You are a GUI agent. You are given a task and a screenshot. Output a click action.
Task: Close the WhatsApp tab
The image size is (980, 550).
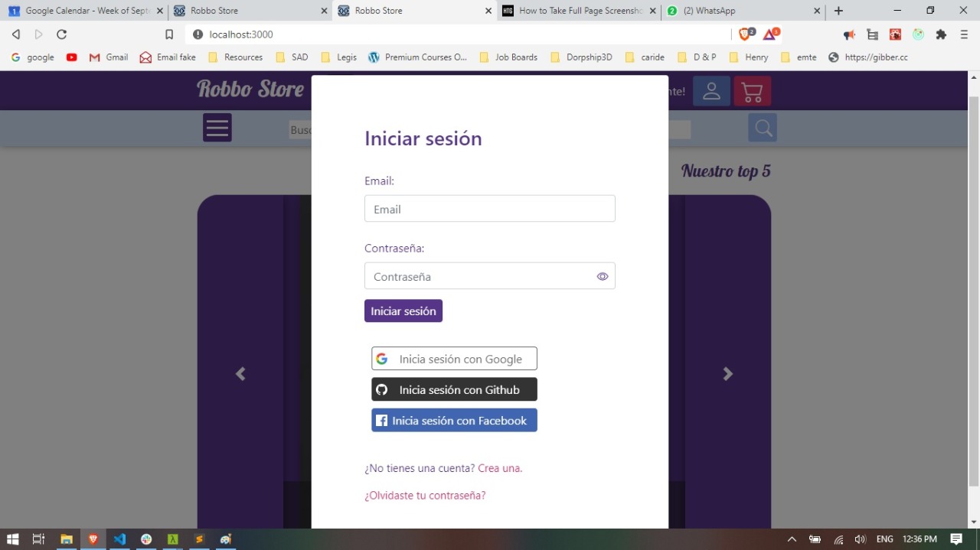click(x=817, y=11)
